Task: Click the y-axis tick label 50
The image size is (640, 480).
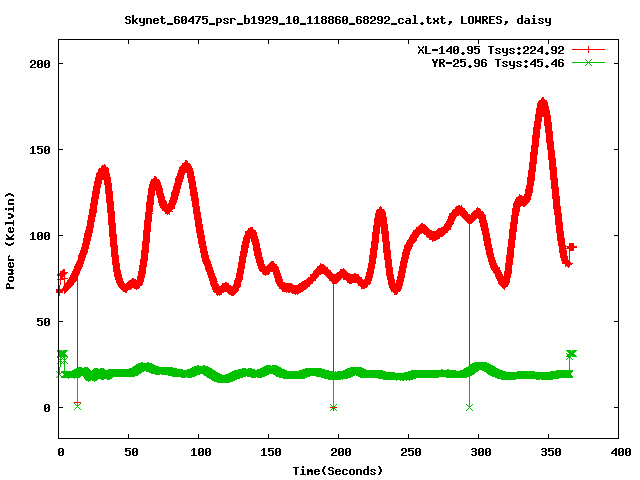Action: coord(43,322)
